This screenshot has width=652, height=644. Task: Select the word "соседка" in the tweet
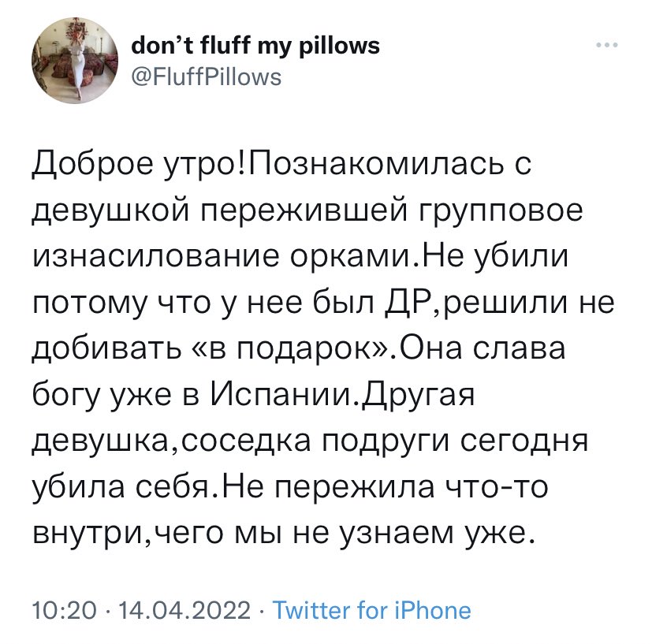[x=246, y=441]
